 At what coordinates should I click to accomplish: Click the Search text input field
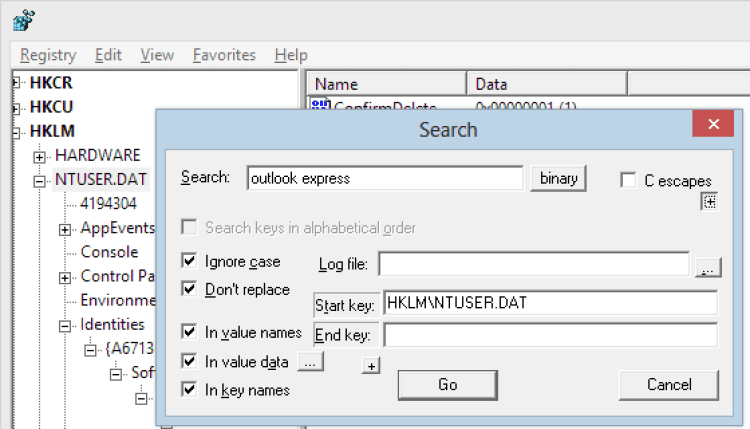(x=385, y=178)
